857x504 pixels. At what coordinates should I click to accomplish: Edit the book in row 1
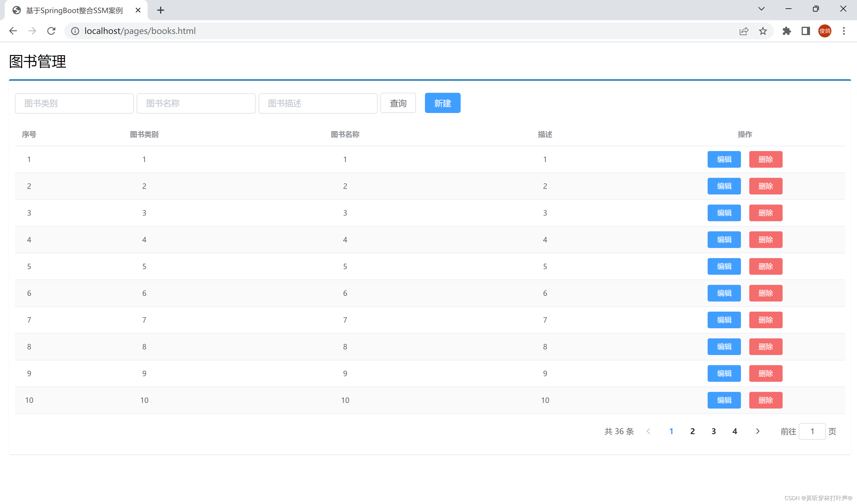click(x=724, y=159)
